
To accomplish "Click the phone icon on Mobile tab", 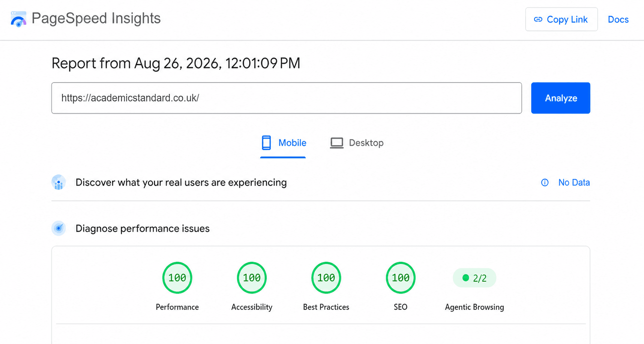I will point(266,143).
